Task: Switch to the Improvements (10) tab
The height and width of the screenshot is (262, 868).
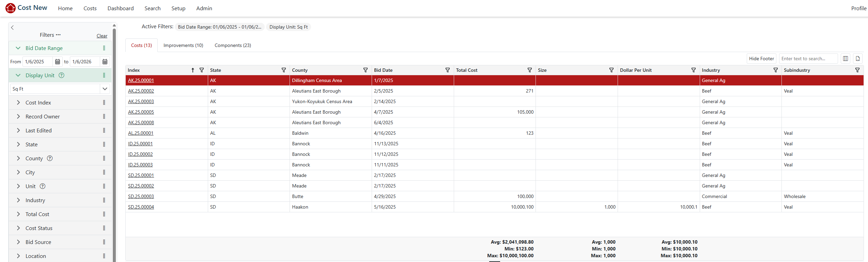Action: tap(183, 45)
